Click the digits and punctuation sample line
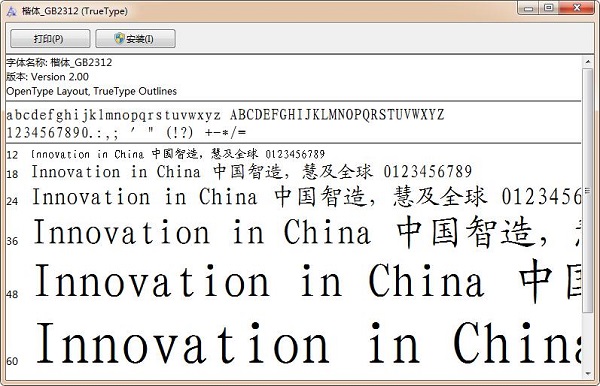Image resolution: width=600 pixels, height=386 pixels. [126, 133]
